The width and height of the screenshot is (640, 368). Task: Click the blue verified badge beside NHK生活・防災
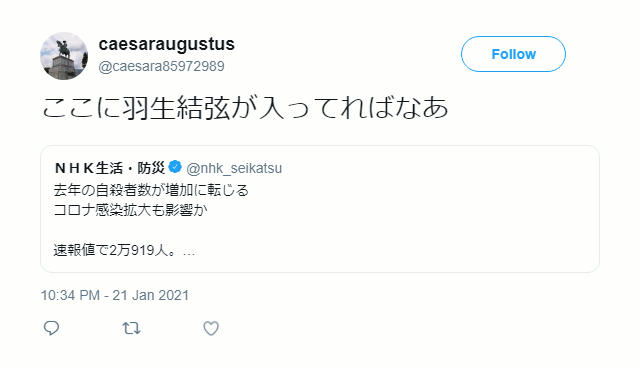point(175,167)
